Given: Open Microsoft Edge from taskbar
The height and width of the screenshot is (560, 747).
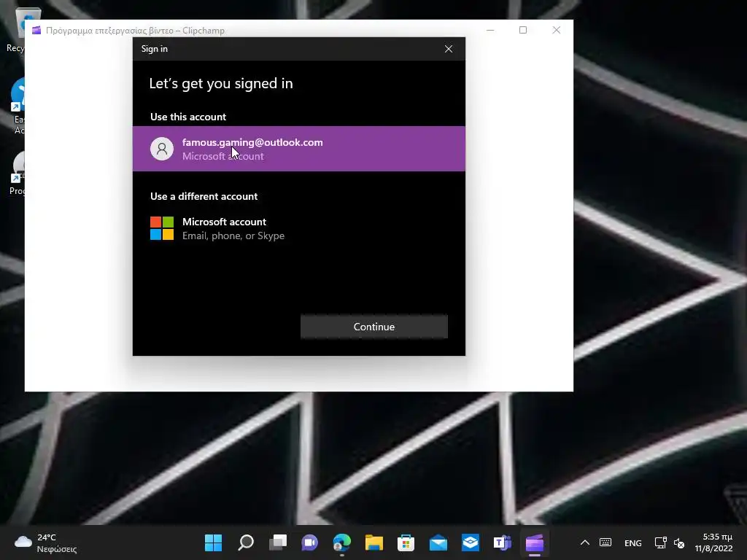Looking at the screenshot, I should click(x=342, y=542).
